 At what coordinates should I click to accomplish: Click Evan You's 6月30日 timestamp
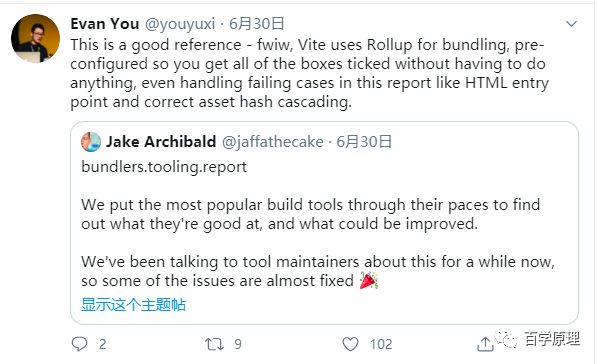(x=257, y=24)
